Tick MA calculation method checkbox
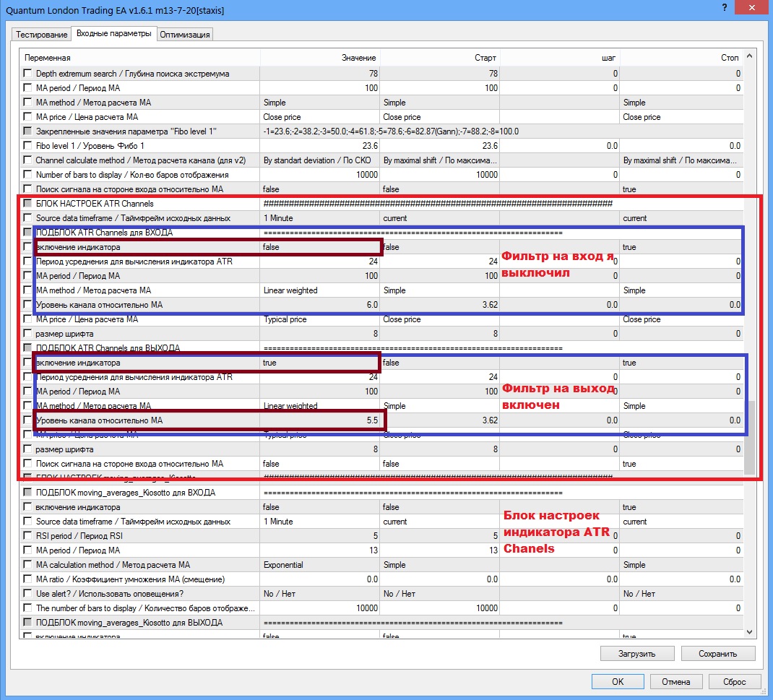Image resolution: width=773 pixels, height=700 pixels. click(x=27, y=564)
